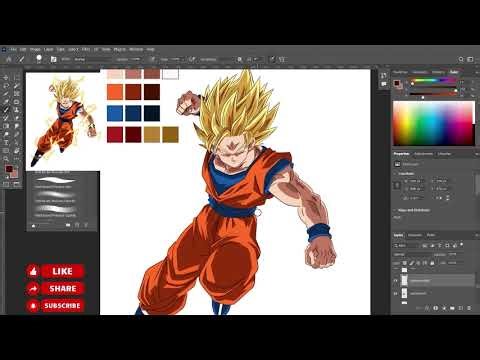
Task: Toggle visibility of the selected layer
Action: tap(396, 281)
